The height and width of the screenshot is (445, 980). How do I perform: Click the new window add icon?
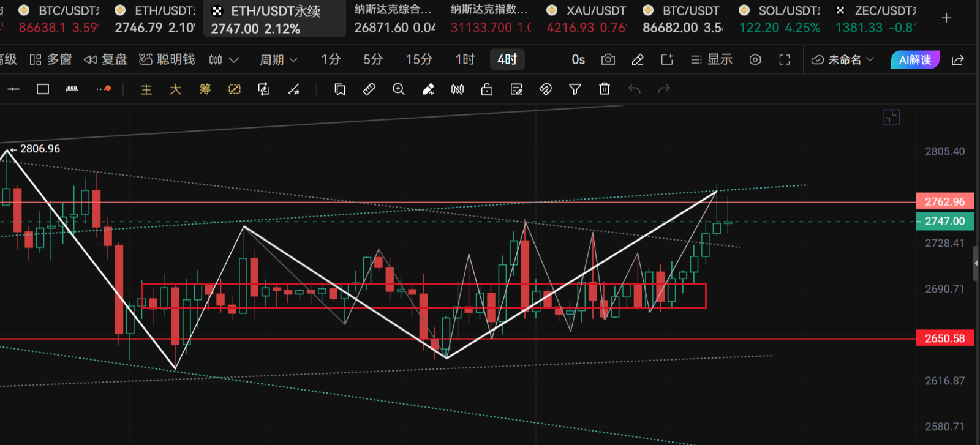click(667, 59)
